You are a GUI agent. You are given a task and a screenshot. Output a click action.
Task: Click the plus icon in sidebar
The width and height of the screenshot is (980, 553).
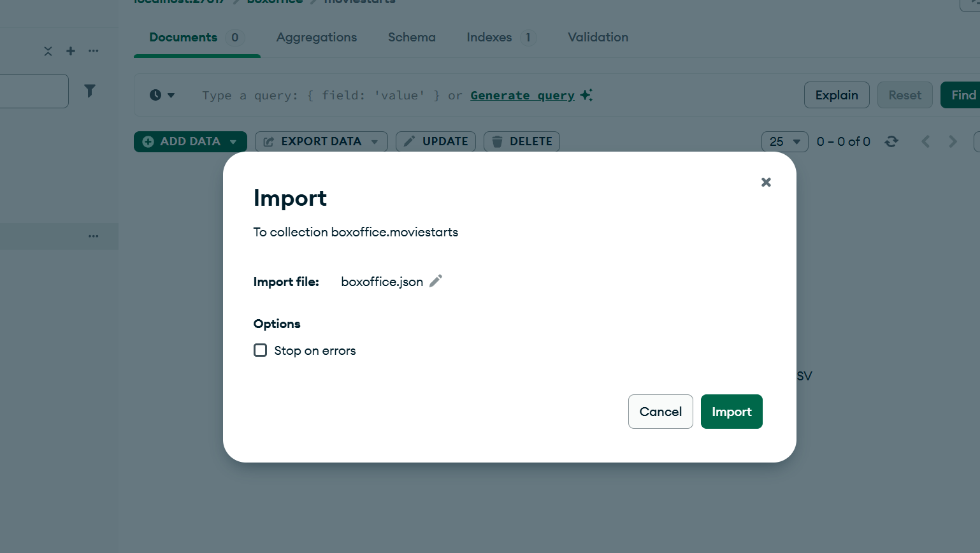(71, 51)
